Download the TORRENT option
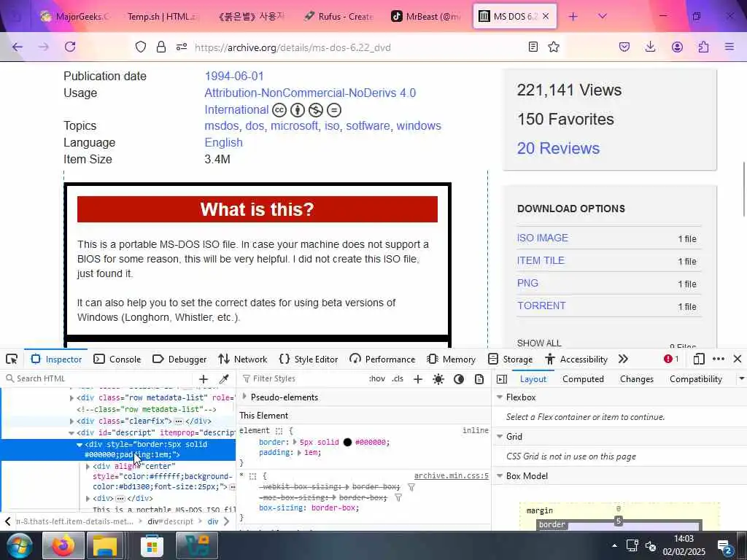 (541, 306)
